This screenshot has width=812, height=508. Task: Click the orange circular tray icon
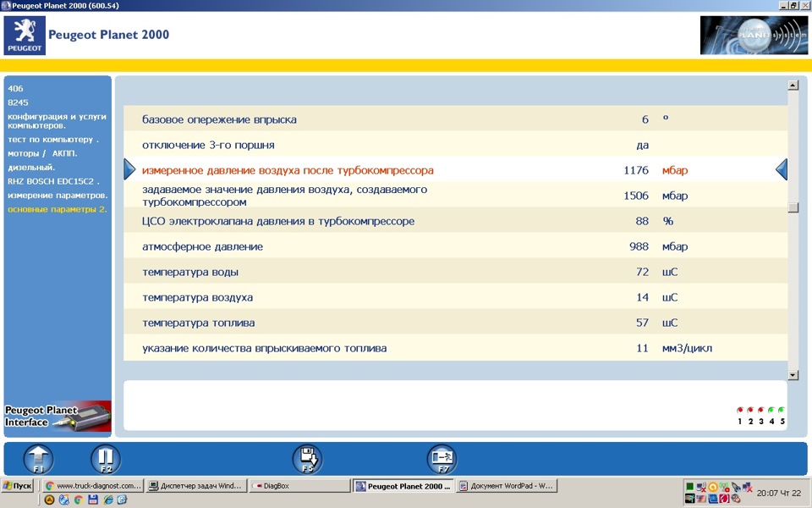[x=713, y=487]
